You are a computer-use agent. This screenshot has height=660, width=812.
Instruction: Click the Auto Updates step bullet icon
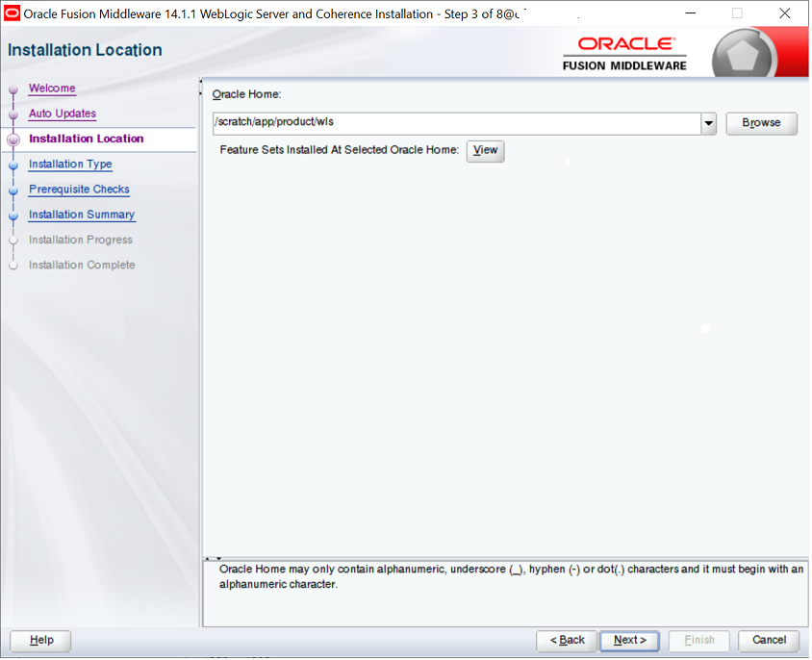pyautogui.click(x=13, y=114)
